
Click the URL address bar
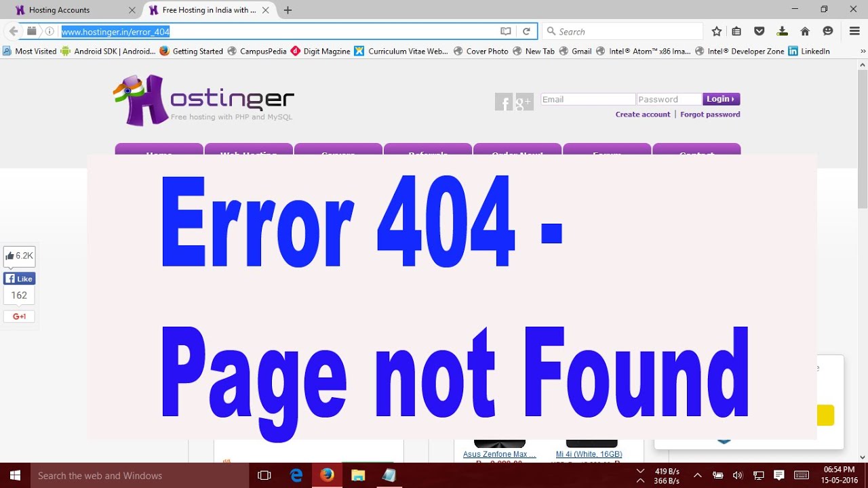[x=278, y=31]
